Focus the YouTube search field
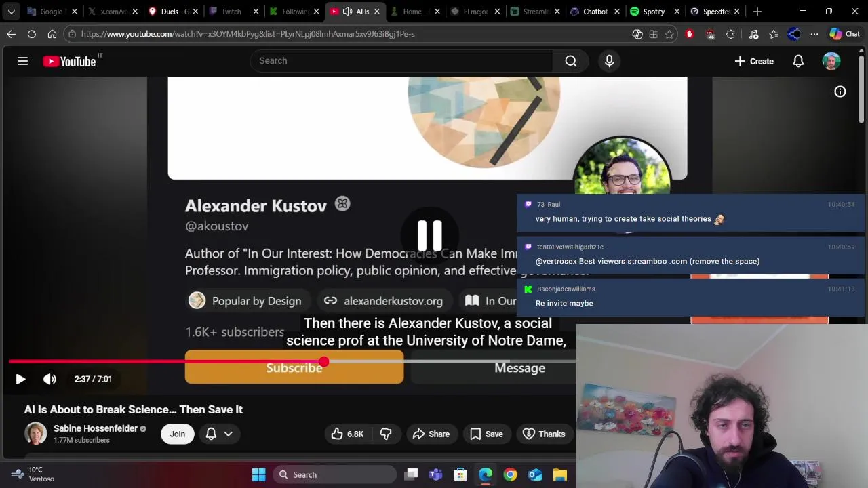 coord(400,61)
